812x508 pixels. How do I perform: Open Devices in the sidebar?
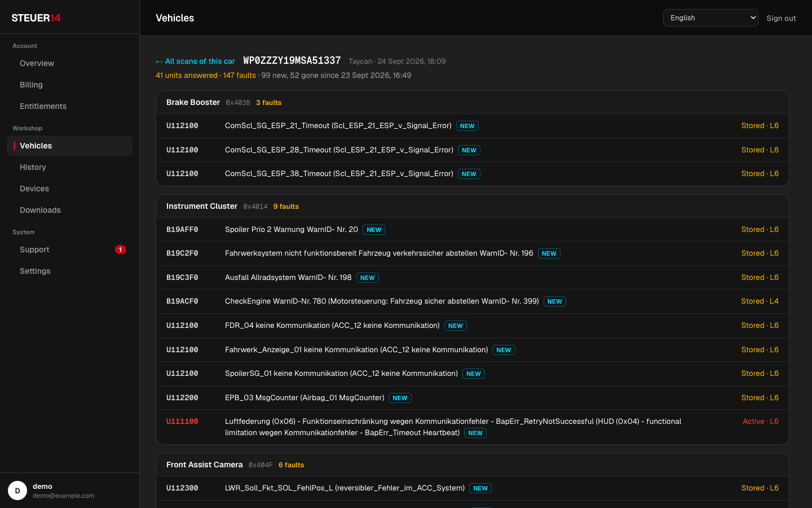70,189
